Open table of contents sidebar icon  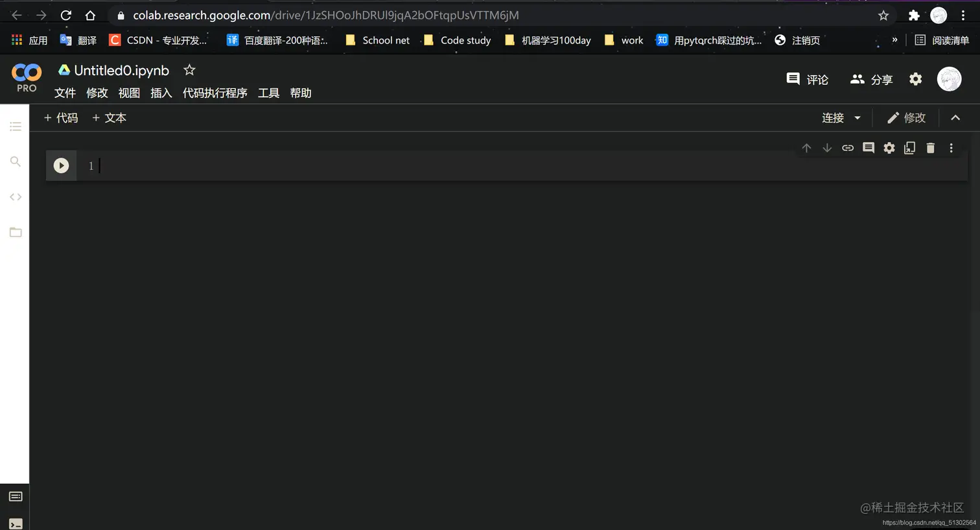[16, 126]
